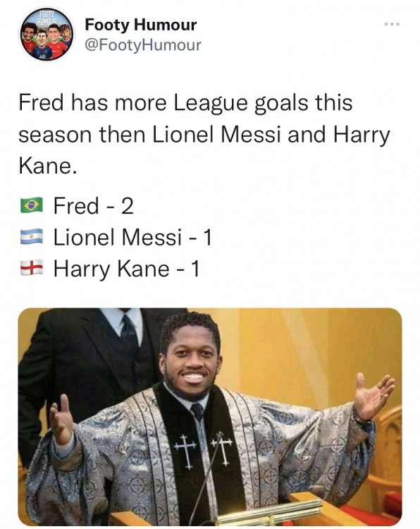Click the word "League" in tweet text

pos(211,104)
